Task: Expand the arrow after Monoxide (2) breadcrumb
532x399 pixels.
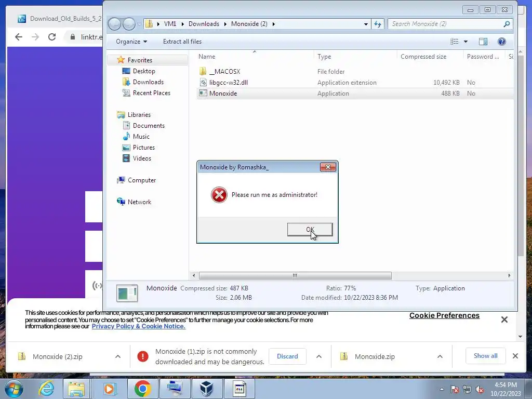Action: (x=273, y=24)
